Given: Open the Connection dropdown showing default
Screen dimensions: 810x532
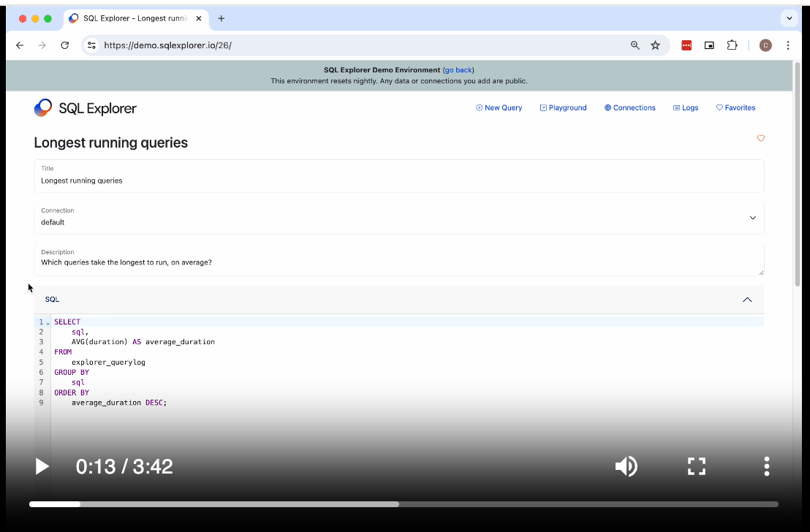Looking at the screenshot, I should (x=752, y=217).
